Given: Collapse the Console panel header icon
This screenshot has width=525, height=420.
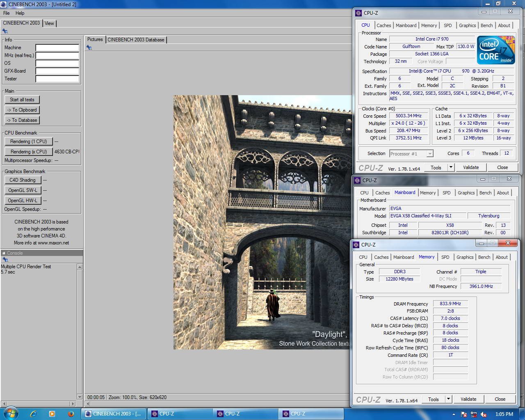Looking at the screenshot, I should 4,253.
